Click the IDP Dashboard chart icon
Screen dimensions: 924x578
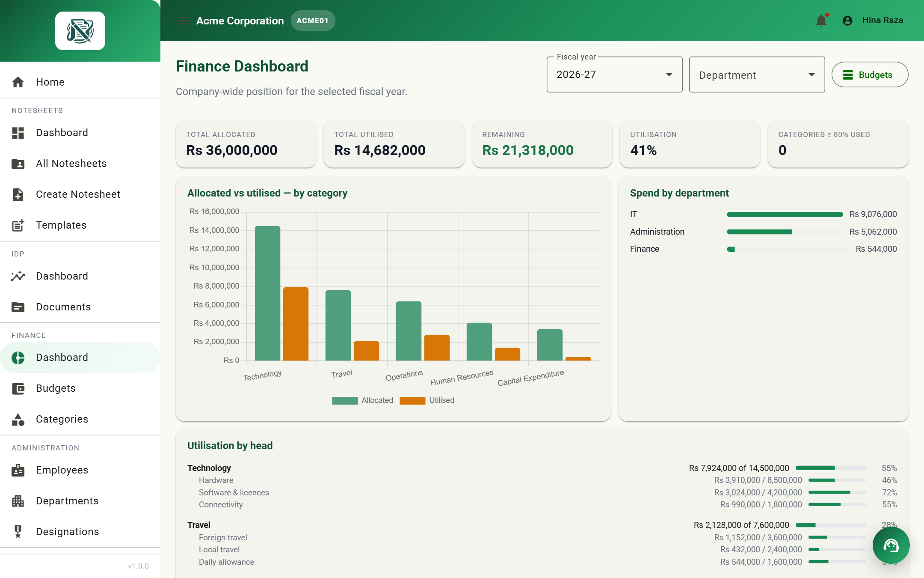(x=18, y=276)
